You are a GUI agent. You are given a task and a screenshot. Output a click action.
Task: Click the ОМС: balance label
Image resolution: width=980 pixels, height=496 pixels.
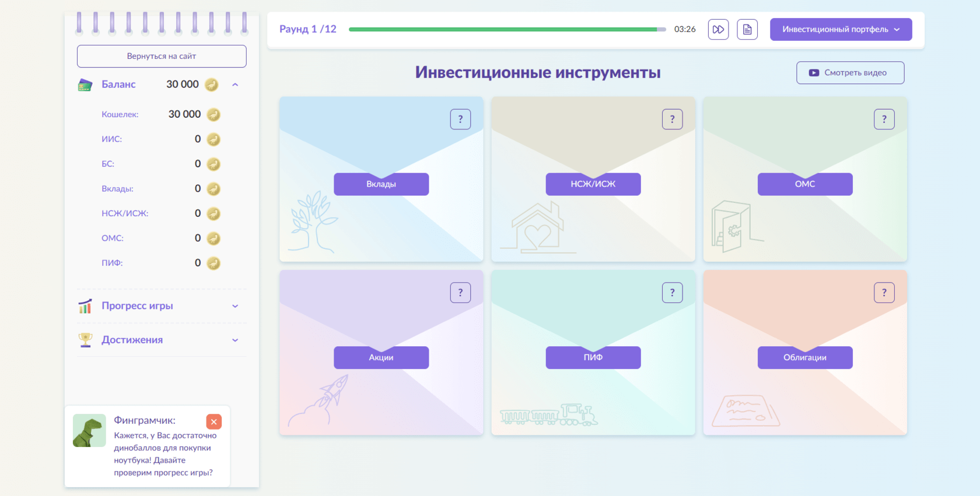[x=113, y=238]
